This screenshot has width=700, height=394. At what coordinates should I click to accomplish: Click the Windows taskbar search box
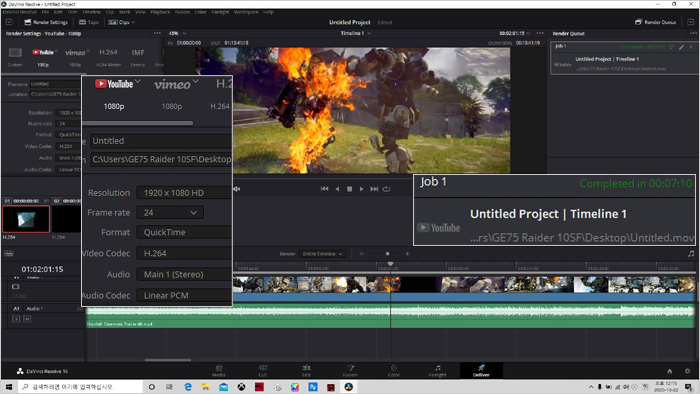click(80, 387)
